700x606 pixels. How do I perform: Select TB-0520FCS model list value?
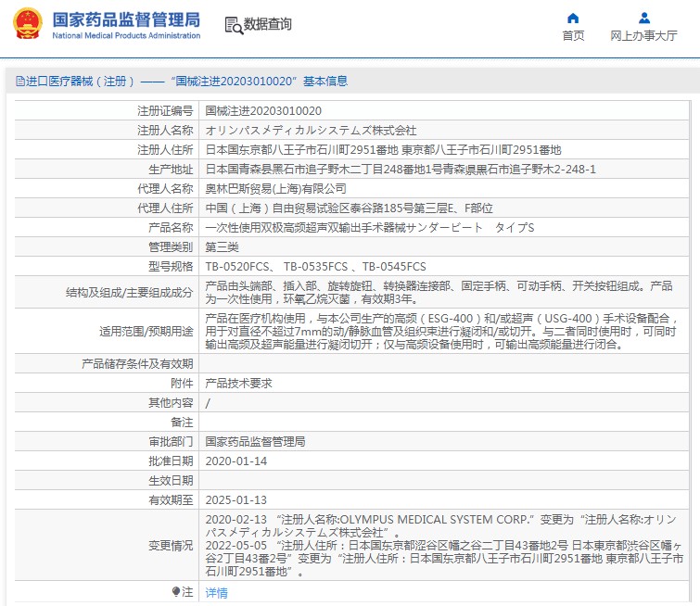point(315,267)
